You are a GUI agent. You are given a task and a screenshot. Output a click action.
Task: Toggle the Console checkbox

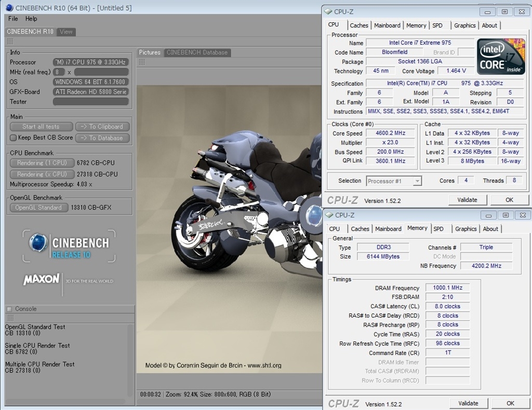click(9, 309)
